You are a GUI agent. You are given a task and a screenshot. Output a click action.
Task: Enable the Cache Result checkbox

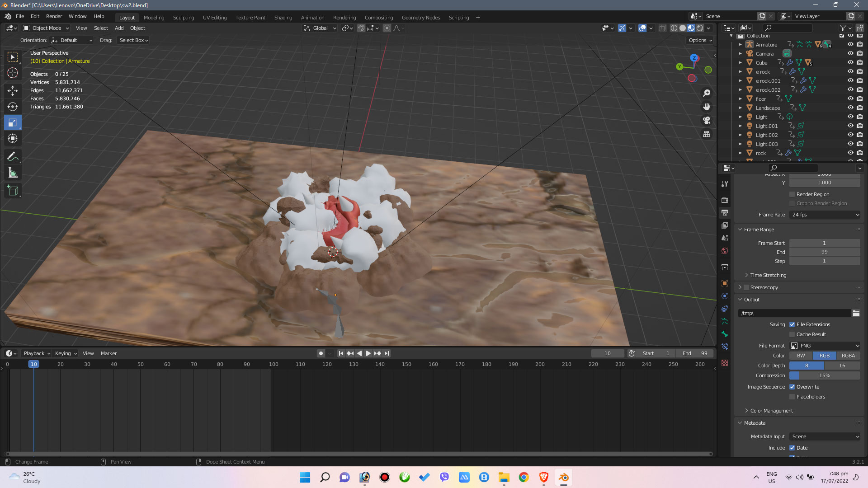[792, 334]
